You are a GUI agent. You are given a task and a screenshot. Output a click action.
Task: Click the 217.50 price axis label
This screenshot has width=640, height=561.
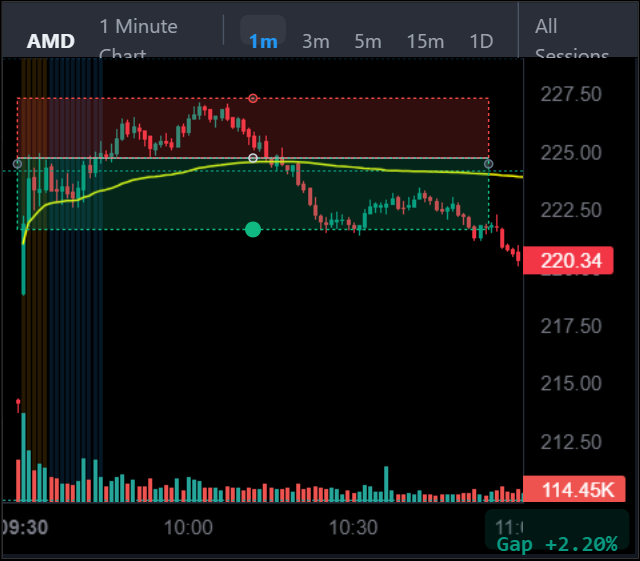point(571,326)
